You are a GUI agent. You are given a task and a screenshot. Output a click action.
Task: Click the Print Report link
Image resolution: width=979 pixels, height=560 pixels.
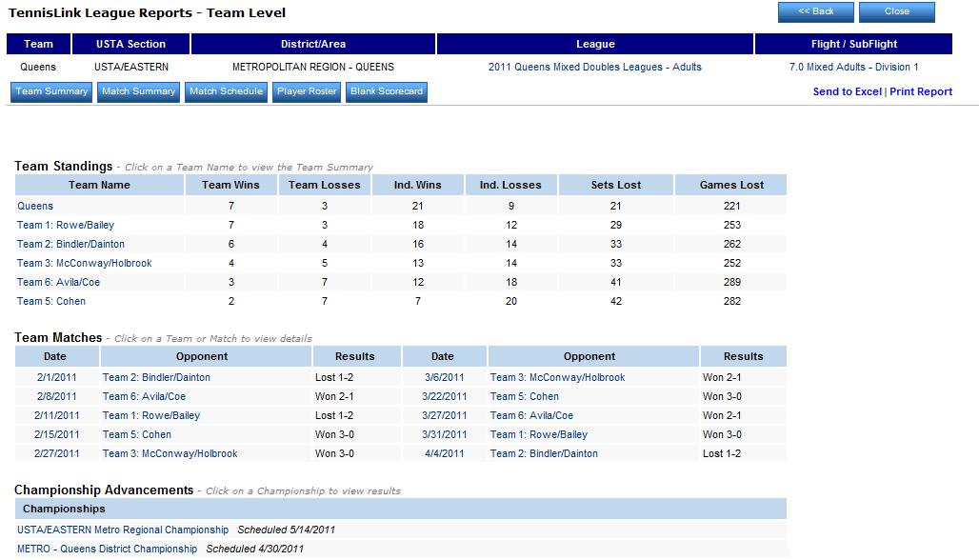tap(920, 91)
